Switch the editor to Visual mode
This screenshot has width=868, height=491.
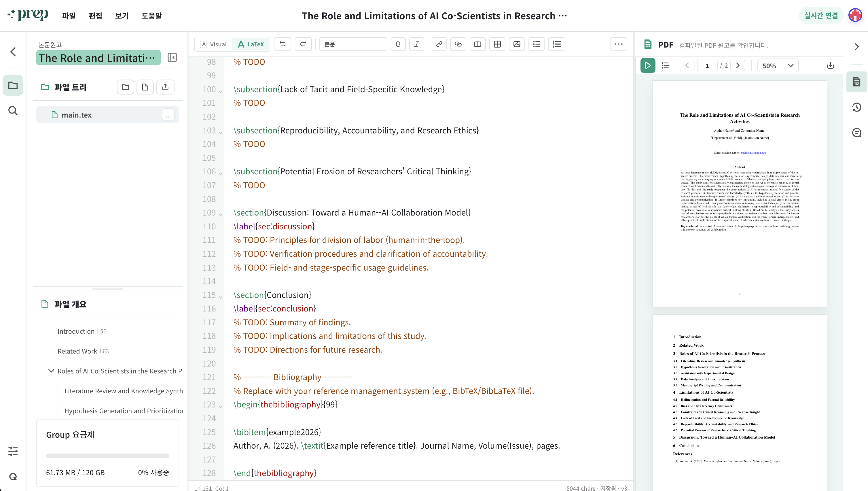(x=214, y=44)
